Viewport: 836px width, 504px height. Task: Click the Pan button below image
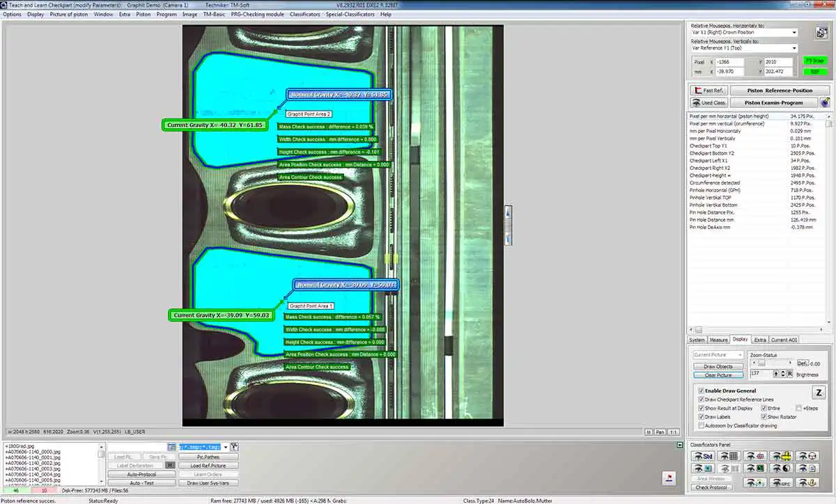659,432
